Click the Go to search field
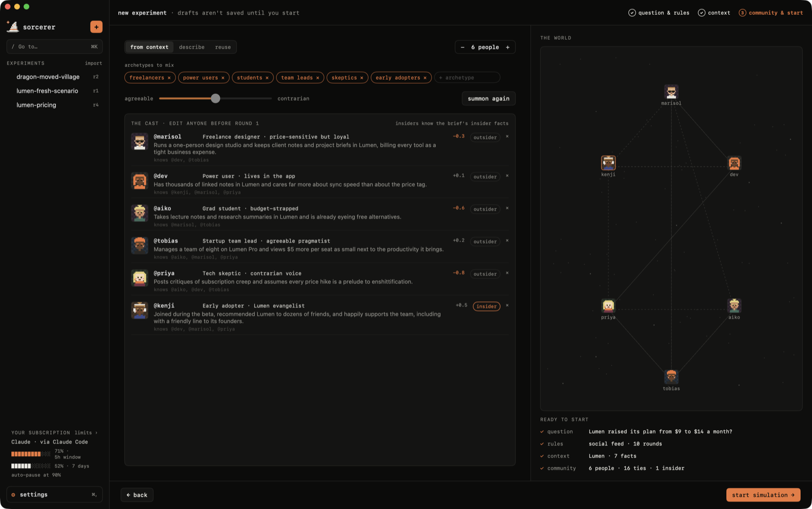This screenshot has width=812, height=509. [55, 47]
